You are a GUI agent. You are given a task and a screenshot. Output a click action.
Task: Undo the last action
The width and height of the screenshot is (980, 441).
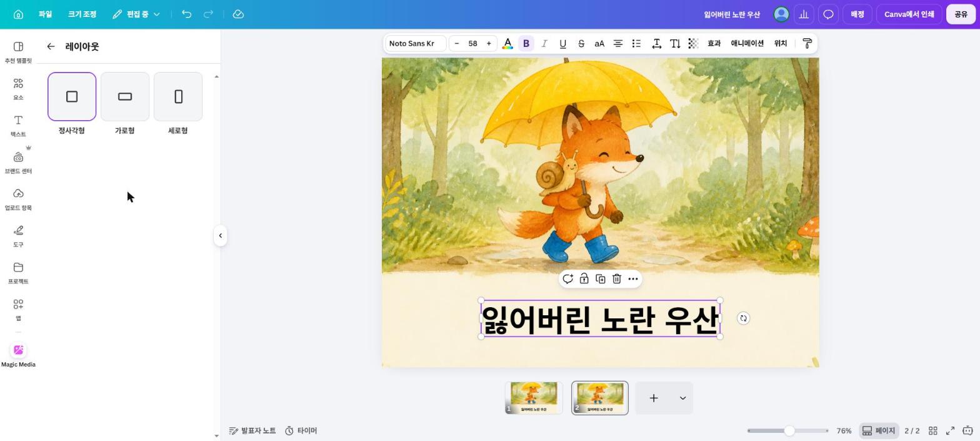tap(186, 14)
